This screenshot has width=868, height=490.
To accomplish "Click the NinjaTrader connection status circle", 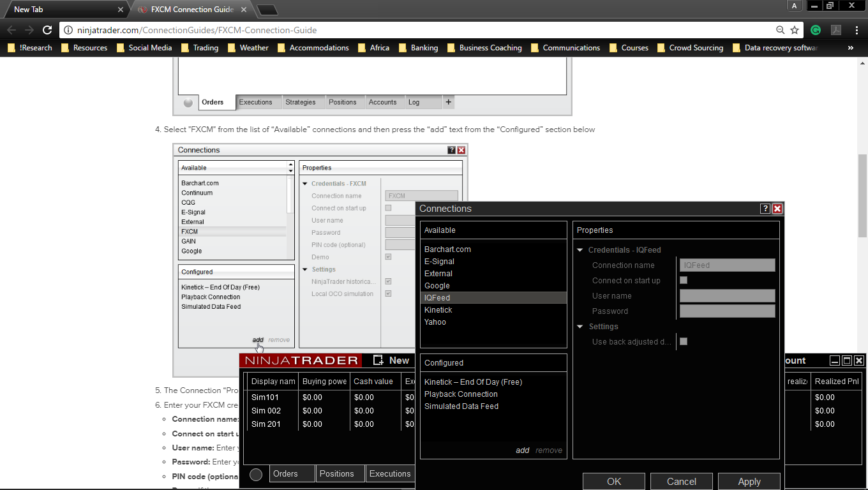I will pyautogui.click(x=256, y=474).
